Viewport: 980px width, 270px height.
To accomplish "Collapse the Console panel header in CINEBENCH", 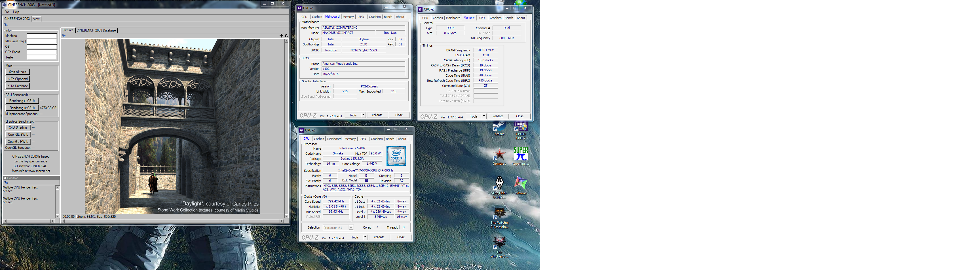I will pyautogui.click(x=5, y=178).
